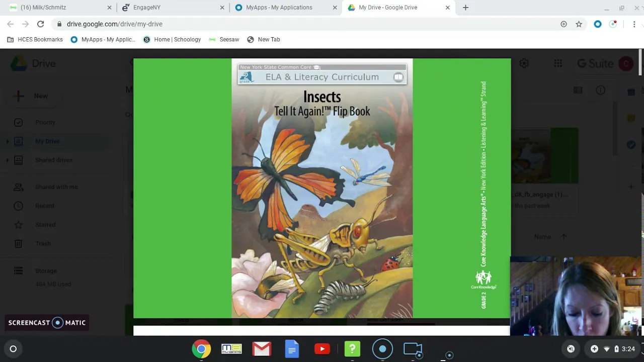Click the page vertical scrollbar

click(x=641, y=63)
